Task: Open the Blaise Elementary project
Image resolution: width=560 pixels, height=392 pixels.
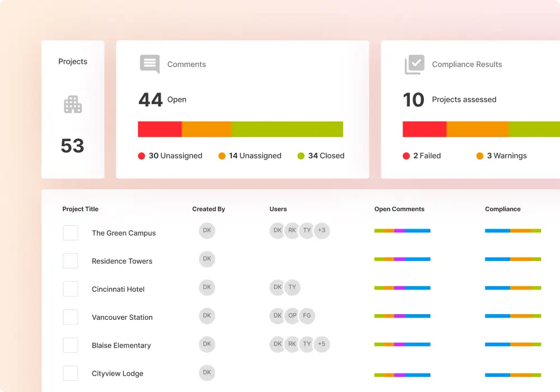Action: [x=121, y=346]
